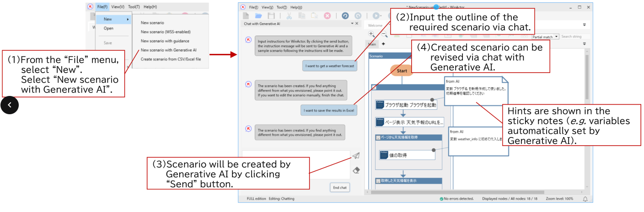Click the Cut scissors toolbar icon

(x=290, y=16)
